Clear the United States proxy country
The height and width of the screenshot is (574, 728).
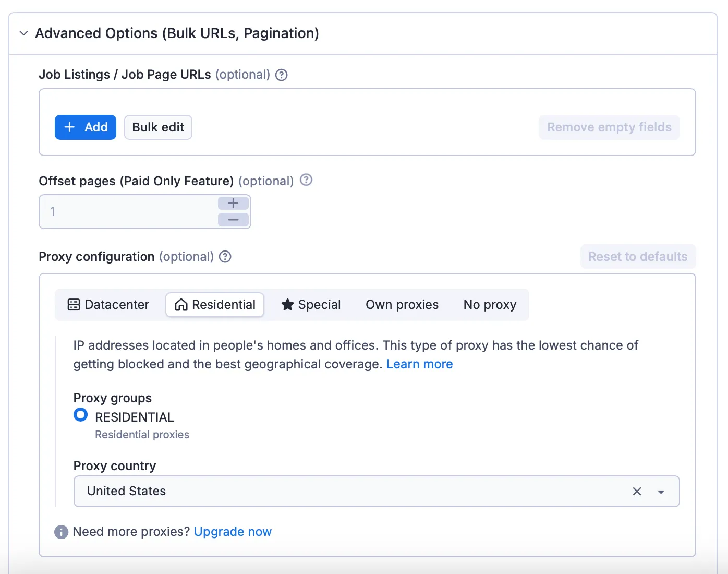[x=637, y=492]
